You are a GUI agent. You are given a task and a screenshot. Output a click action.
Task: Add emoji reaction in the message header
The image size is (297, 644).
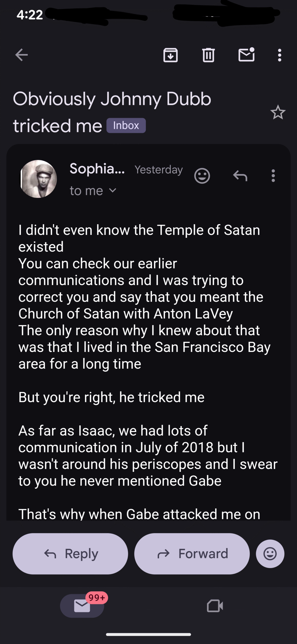click(202, 176)
